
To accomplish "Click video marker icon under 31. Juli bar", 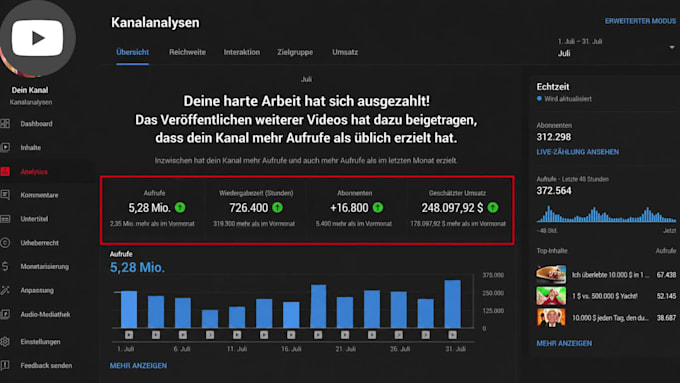I will point(452,335).
